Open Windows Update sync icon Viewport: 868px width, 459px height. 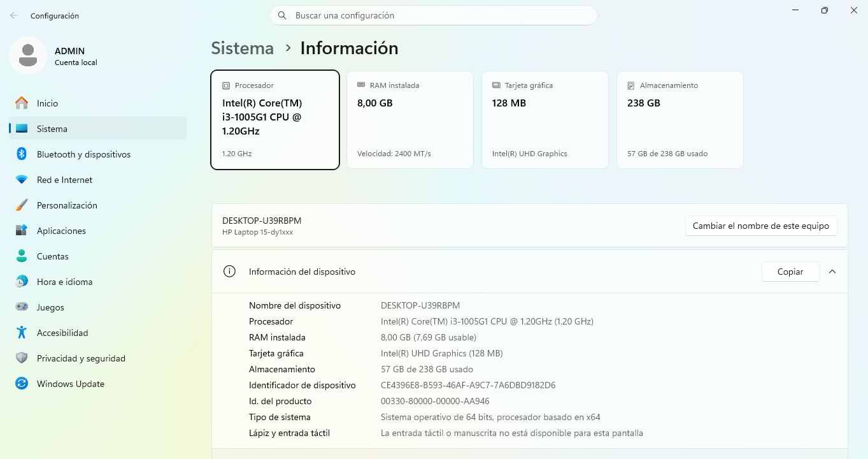coord(22,384)
